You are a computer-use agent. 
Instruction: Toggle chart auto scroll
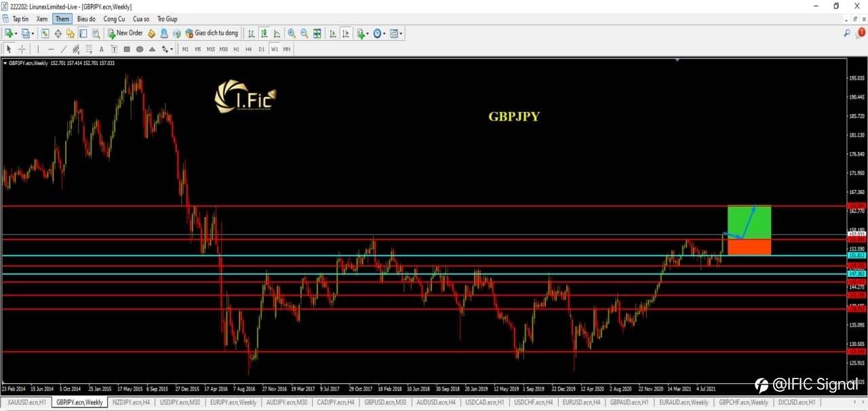pos(332,33)
